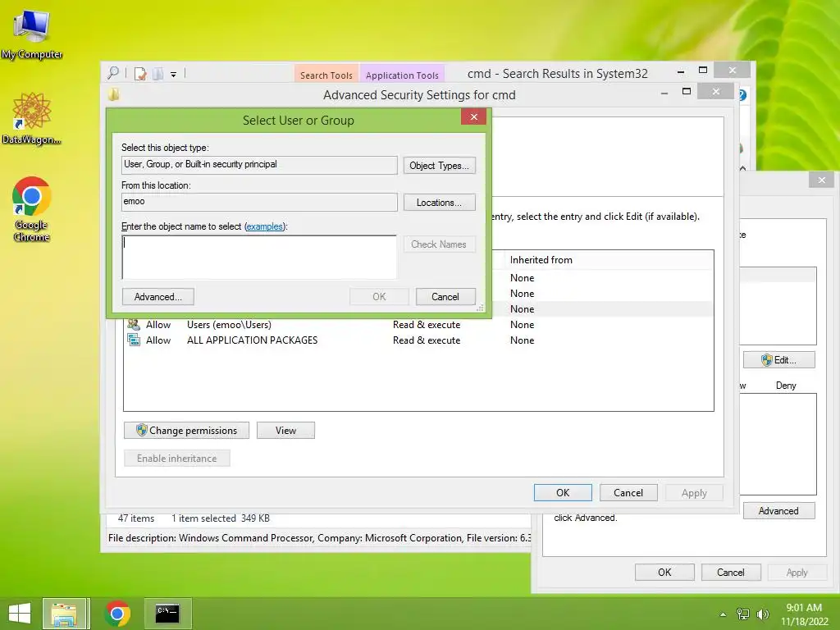The height and width of the screenshot is (630, 840).
Task: Click the Locations button
Action: [440, 203]
